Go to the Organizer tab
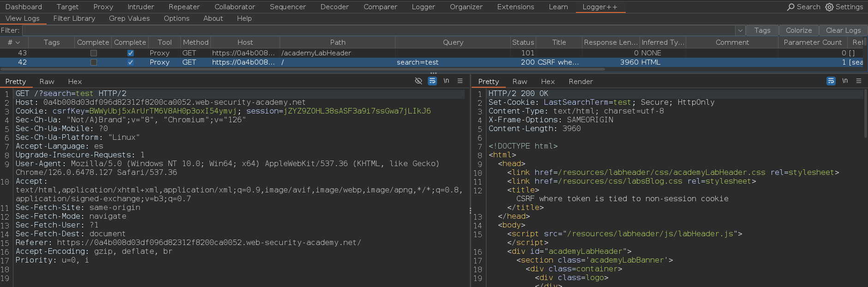The height and width of the screenshot is (287, 868). pyautogui.click(x=466, y=7)
